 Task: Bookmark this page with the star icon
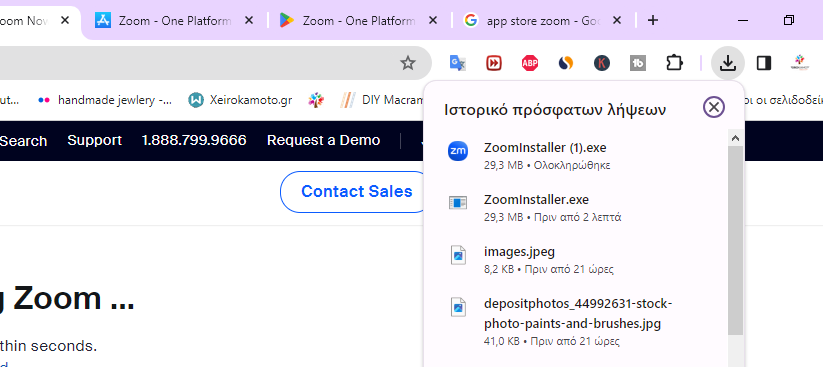pyautogui.click(x=408, y=64)
